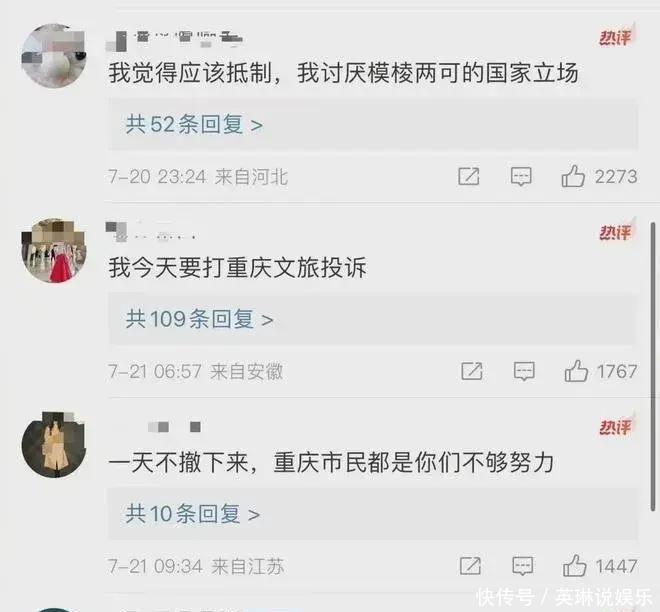Share the Anhui comment via repost icon

(471, 371)
